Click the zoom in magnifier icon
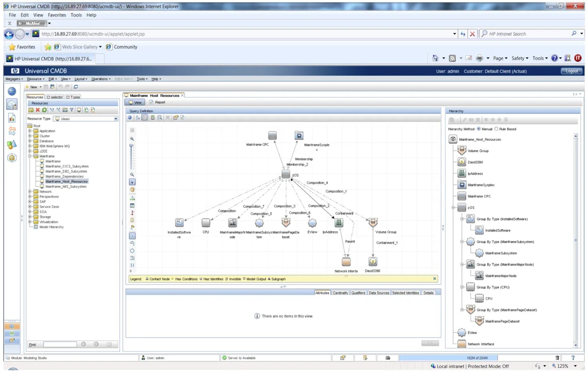The image size is (588, 373). tap(132, 139)
